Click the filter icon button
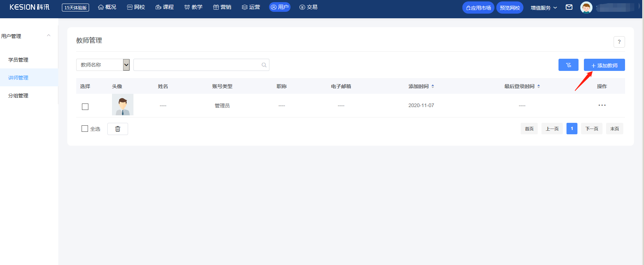 pos(568,65)
